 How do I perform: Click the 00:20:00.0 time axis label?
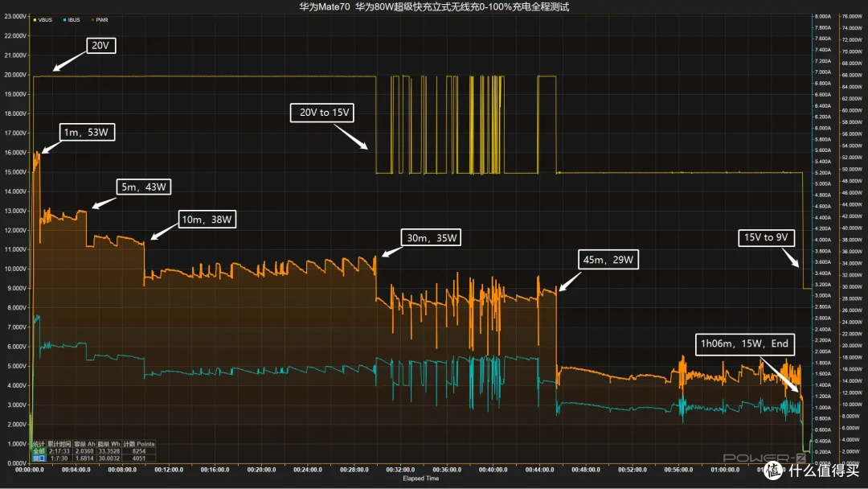point(261,470)
